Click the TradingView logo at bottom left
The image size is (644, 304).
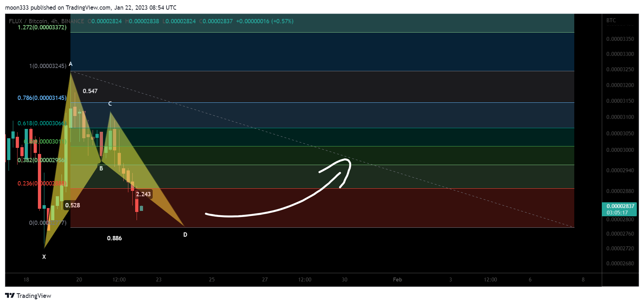[x=28, y=295]
